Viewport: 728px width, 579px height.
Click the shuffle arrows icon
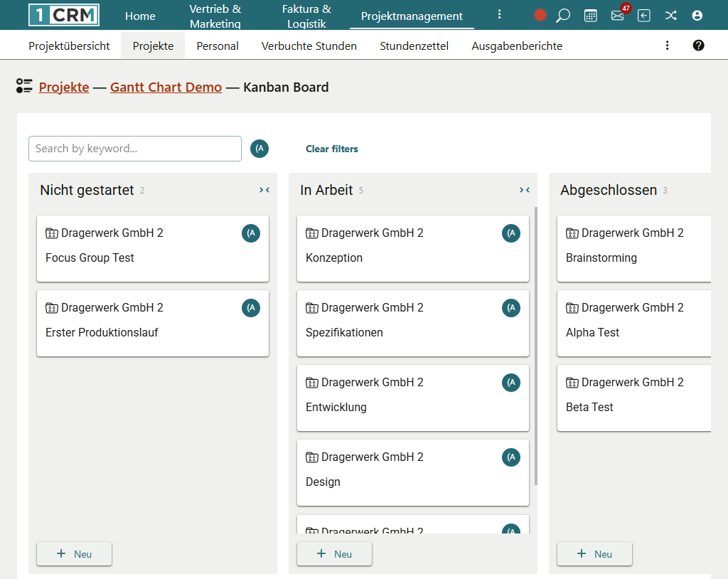click(x=670, y=16)
